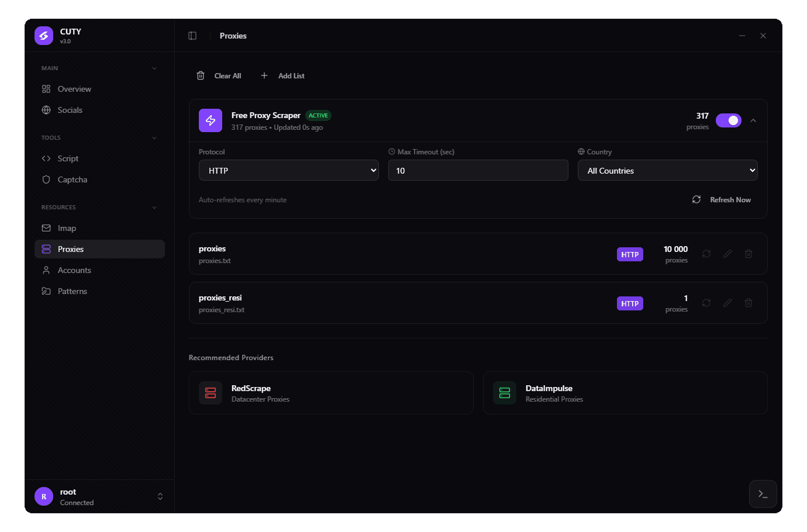
Task: Click the trash icon next to Clear All
Action: click(201, 75)
